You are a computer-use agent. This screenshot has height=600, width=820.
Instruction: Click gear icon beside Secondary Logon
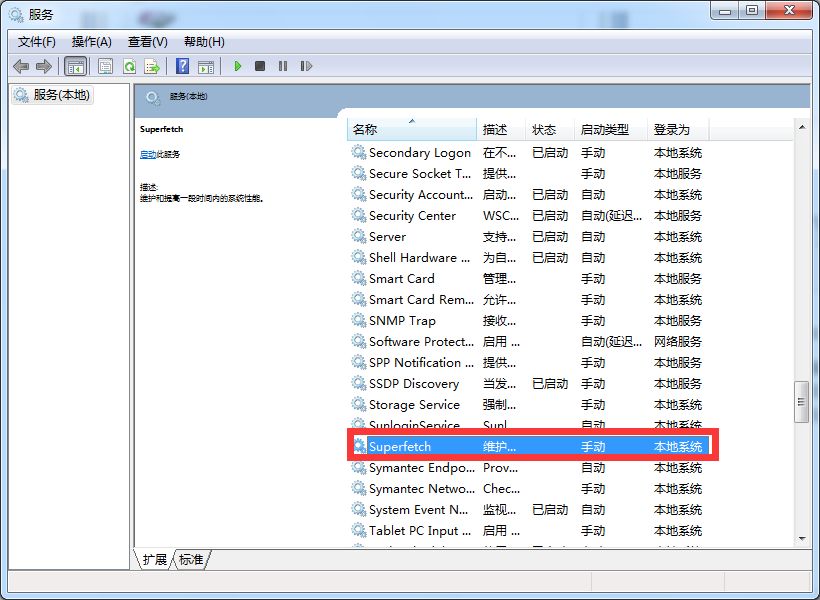click(x=359, y=152)
